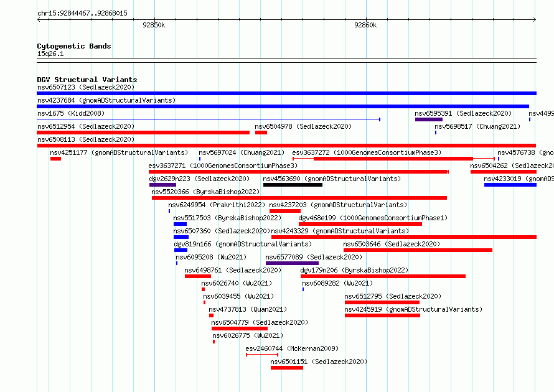Click the red bar for nsv5520366
The height and width of the screenshot is (392, 554).
point(299,198)
